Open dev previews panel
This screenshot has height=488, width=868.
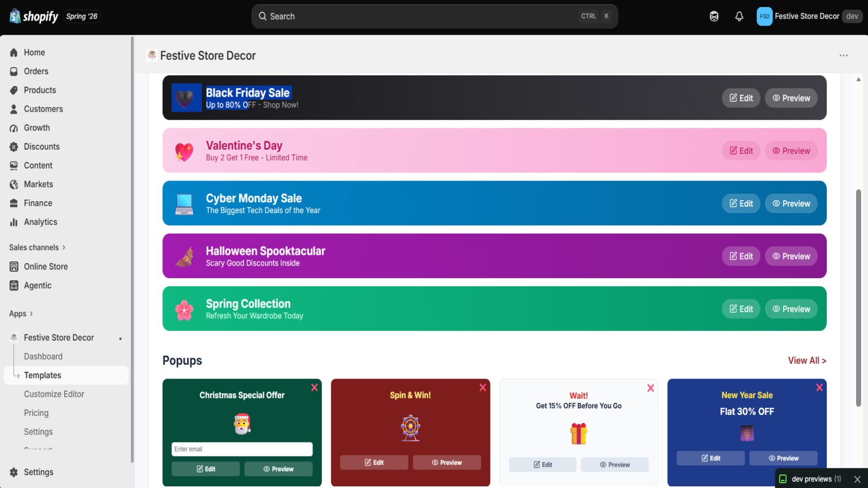[x=810, y=479]
